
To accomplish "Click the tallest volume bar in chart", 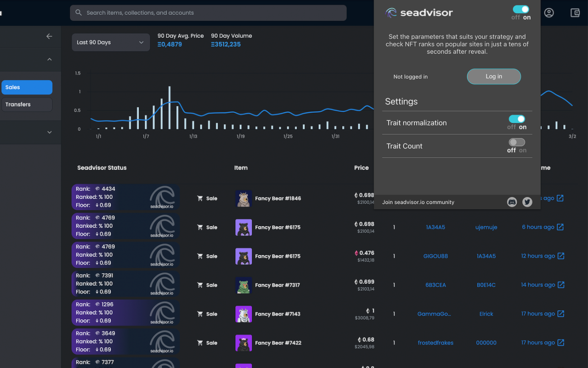I will 170,108.
